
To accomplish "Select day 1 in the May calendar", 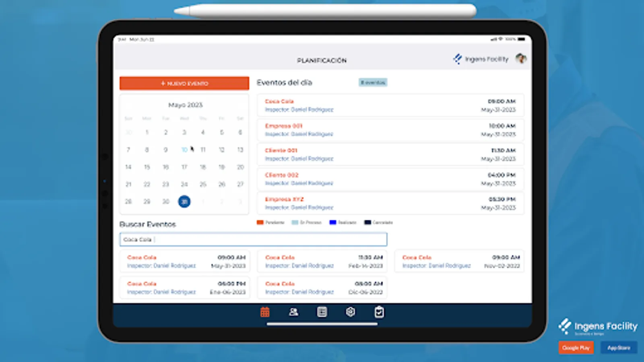I will tap(147, 132).
